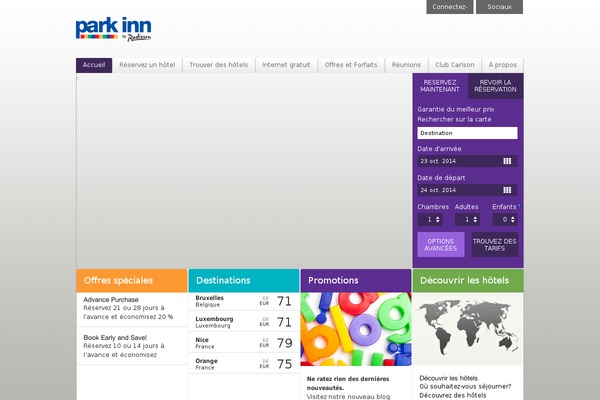
Task: Follow the Garantie du meilleur prix link
Action: click(456, 109)
